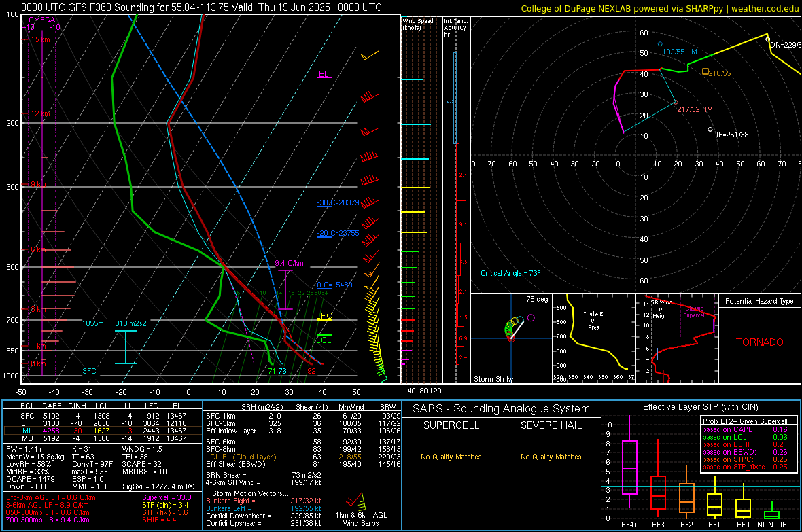Image resolution: width=802 pixels, height=532 pixels.
Task: Click the Prob EF2+ Given Supercell heading
Action: (x=745, y=421)
